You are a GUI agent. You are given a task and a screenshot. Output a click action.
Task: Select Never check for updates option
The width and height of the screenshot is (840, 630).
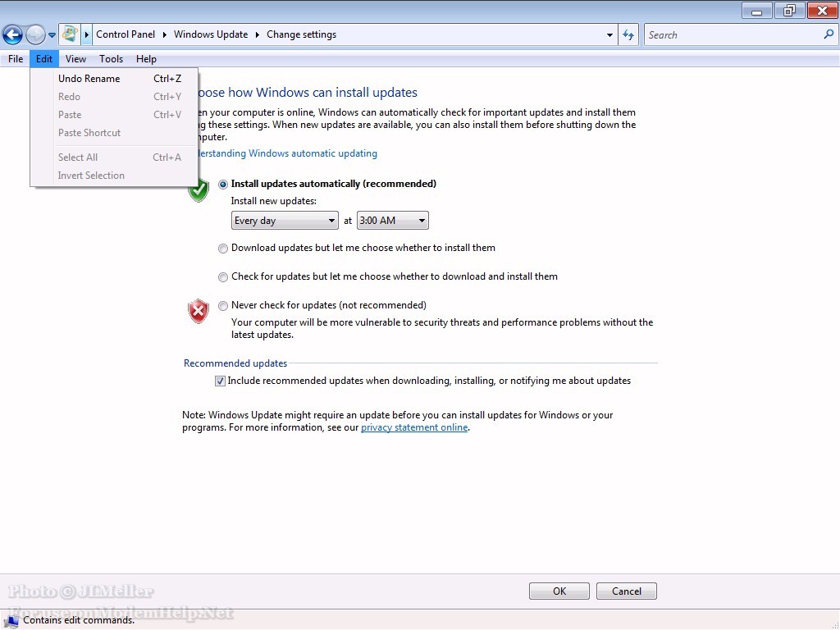click(223, 306)
